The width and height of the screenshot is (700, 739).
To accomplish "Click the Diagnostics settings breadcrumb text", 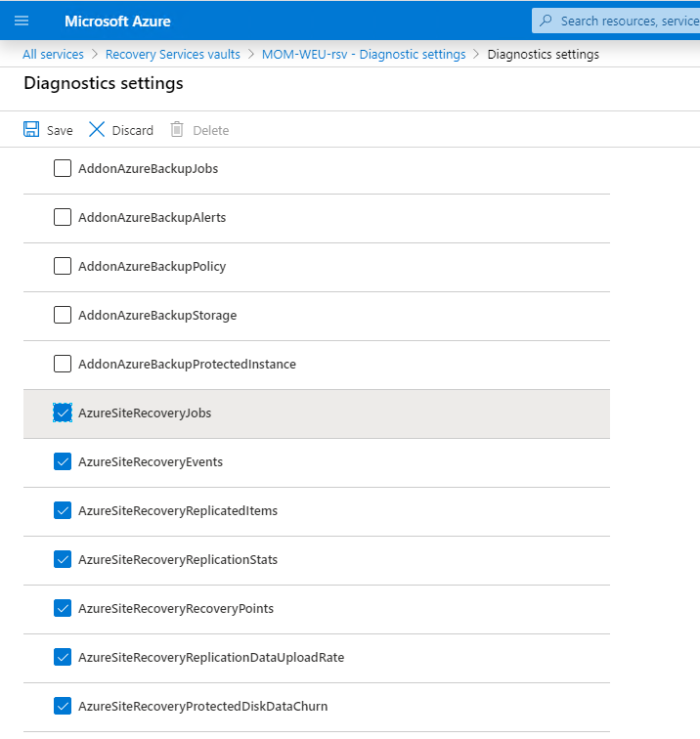I will click(x=543, y=54).
